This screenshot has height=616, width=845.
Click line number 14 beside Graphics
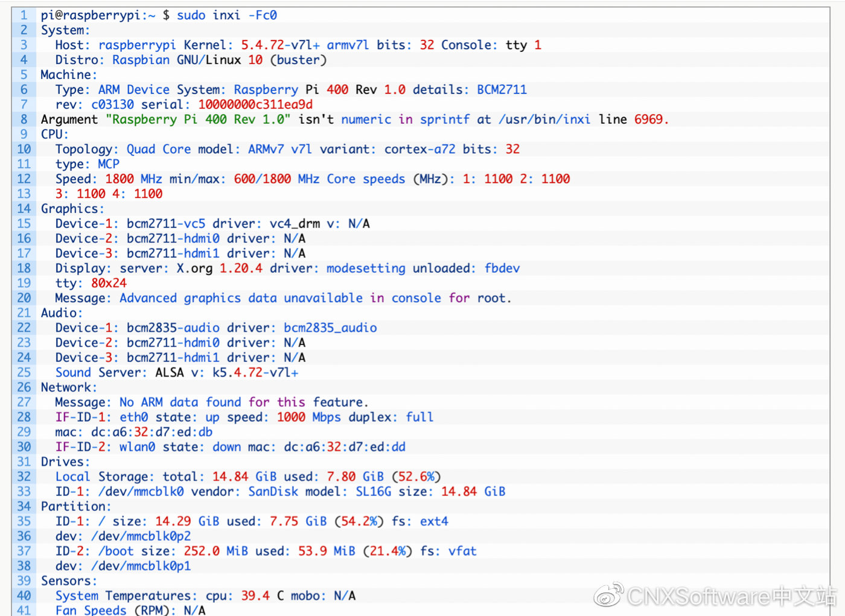pyautogui.click(x=24, y=209)
